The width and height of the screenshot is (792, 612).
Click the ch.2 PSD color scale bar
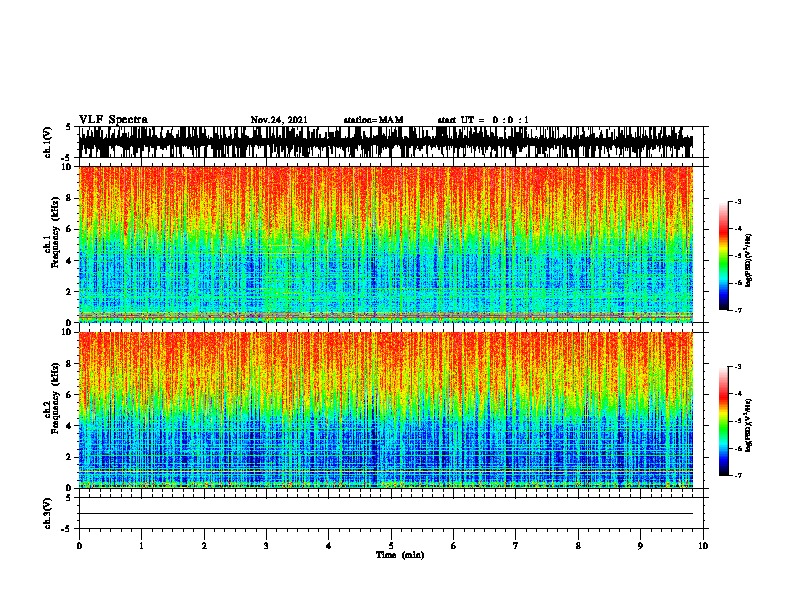724,421
